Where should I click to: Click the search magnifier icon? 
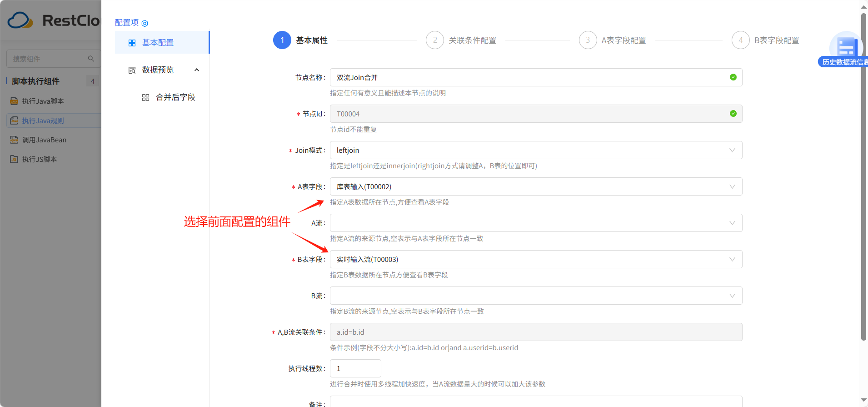tap(91, 59)
